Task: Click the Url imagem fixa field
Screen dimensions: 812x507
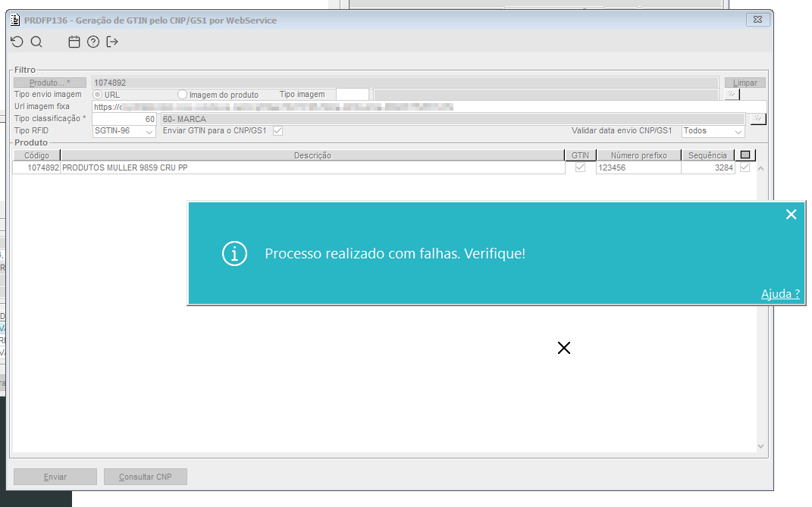Action: coord(429,107)
